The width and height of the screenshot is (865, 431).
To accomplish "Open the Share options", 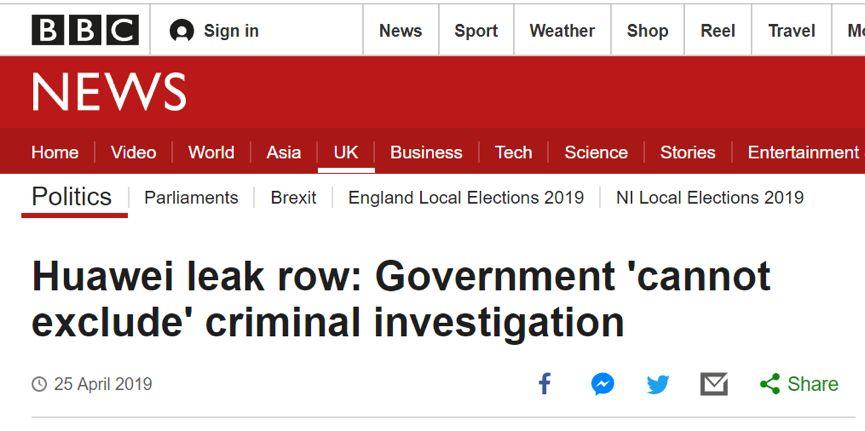I will [x=799, y=384].
